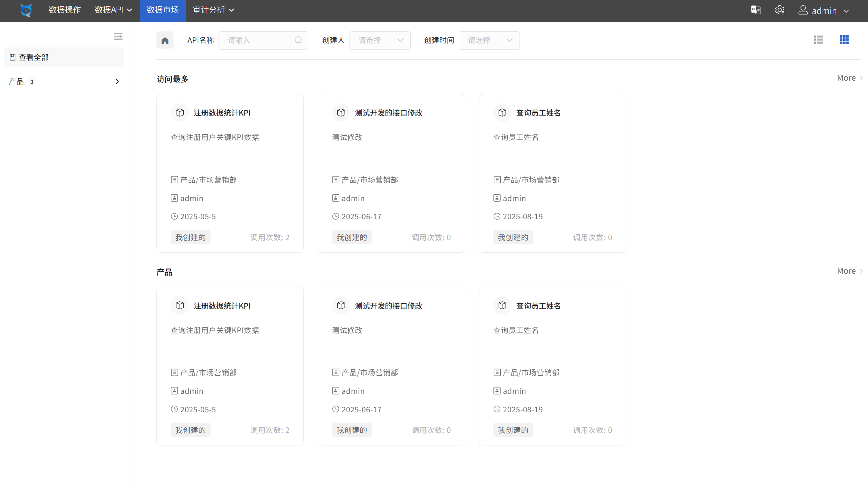Click 我创建的 tag on 产品 section 测试开发的接口修改 card
The image size is (868, 487).
tap(352, 430)
